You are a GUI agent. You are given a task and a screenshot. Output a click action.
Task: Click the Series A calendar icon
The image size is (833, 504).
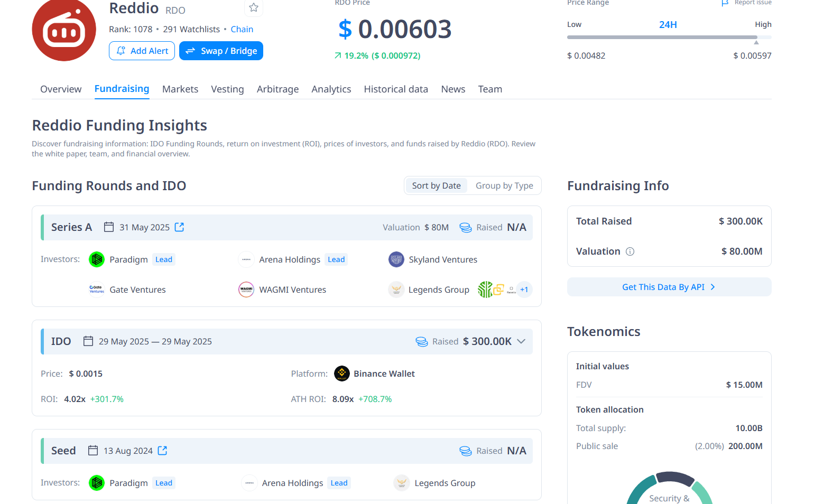click(x=109, y=227)
